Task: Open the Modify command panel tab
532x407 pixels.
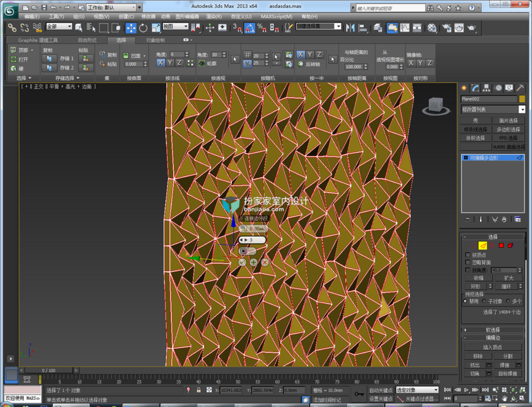Action: (x=475, y=88)
